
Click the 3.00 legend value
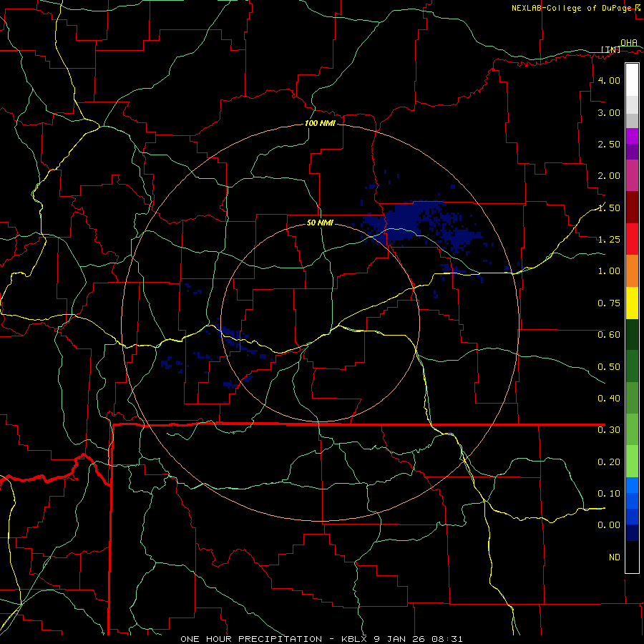pos(609,112)
